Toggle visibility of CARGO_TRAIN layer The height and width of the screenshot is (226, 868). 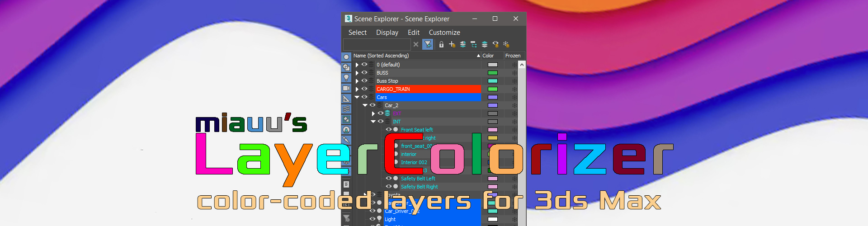click(364, 89)
